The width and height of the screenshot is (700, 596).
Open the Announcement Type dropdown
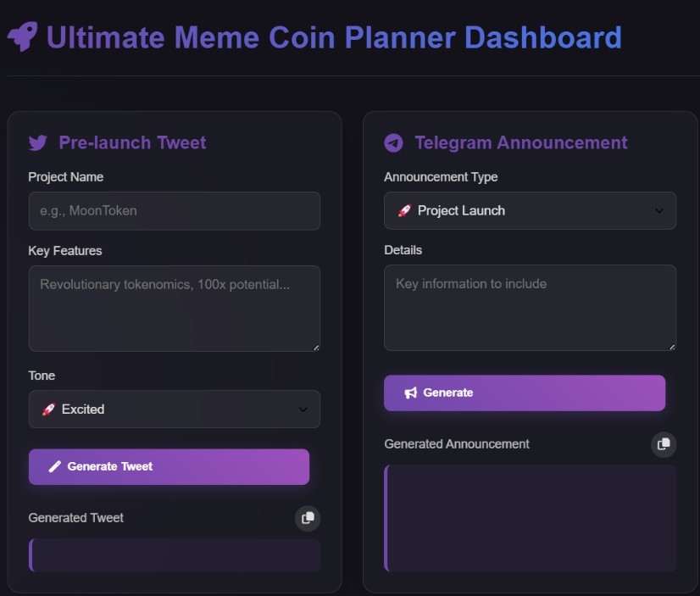click(530, 210)
